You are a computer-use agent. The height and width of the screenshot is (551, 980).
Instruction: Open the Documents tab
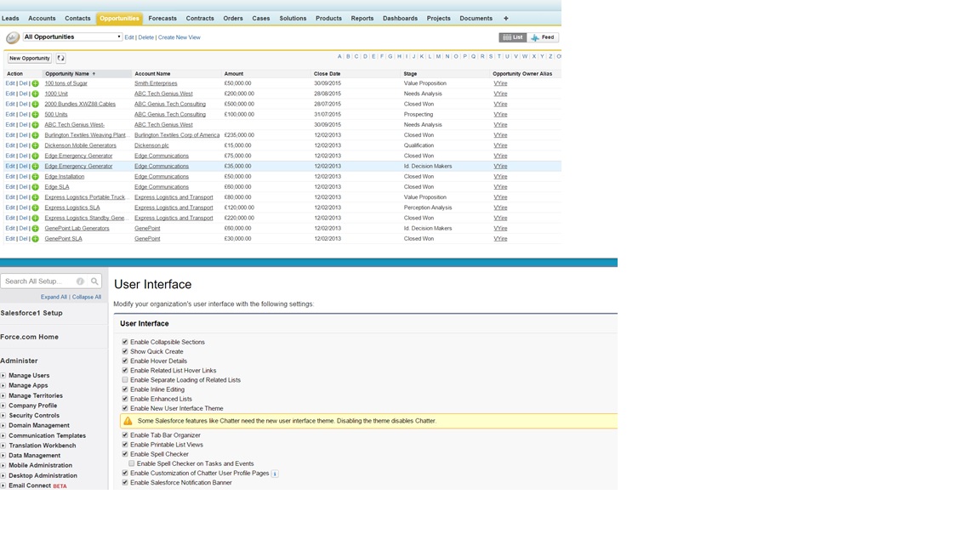point(476,18)
